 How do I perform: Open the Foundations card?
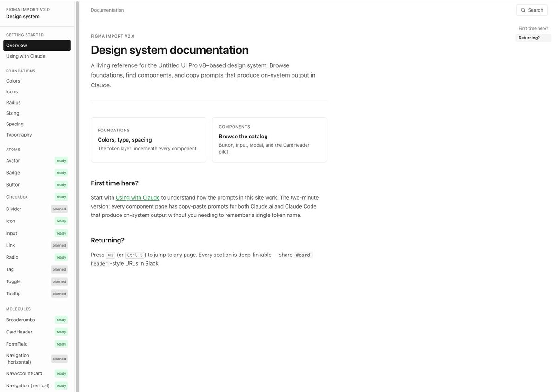pyautogui.click(x=148, y=140)
